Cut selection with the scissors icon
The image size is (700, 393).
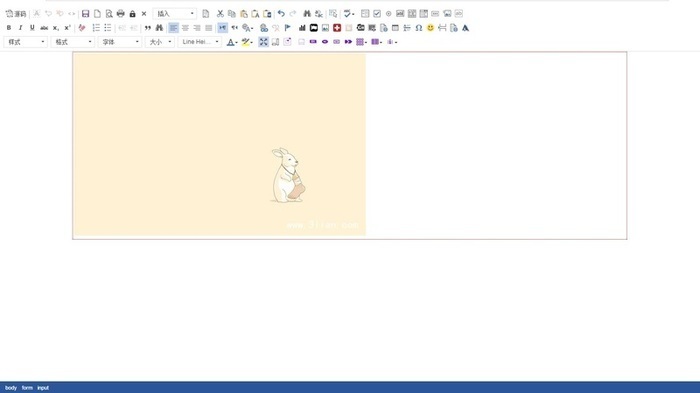220,14
